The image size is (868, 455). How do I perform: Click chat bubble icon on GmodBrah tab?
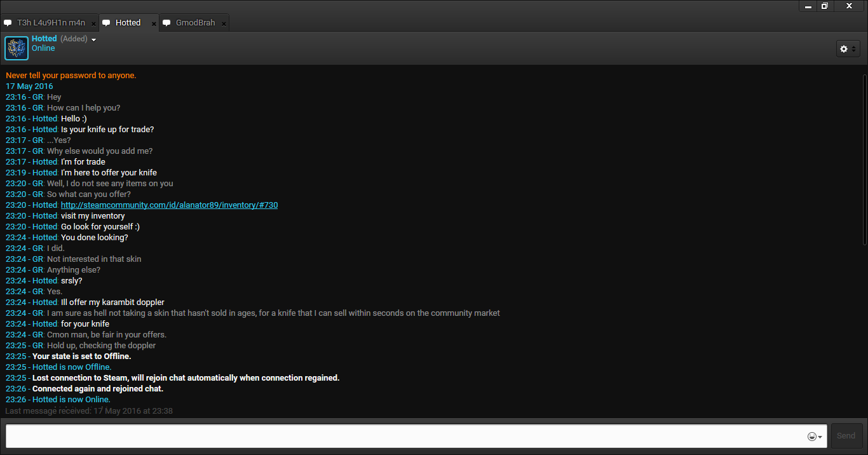[166, 23]
